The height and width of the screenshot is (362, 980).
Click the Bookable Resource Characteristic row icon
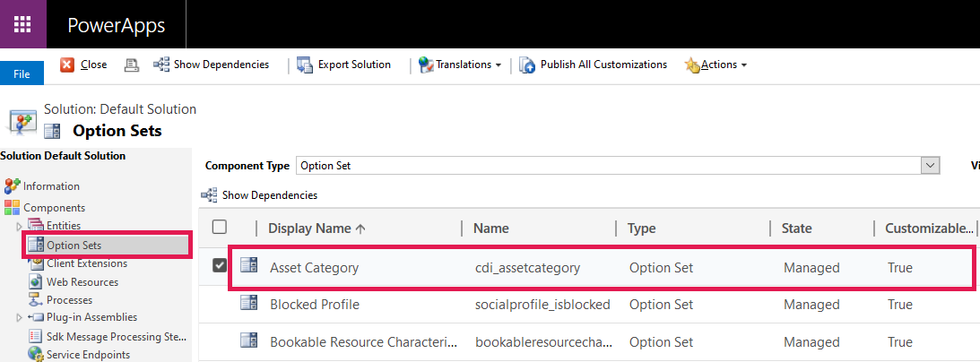249,341
